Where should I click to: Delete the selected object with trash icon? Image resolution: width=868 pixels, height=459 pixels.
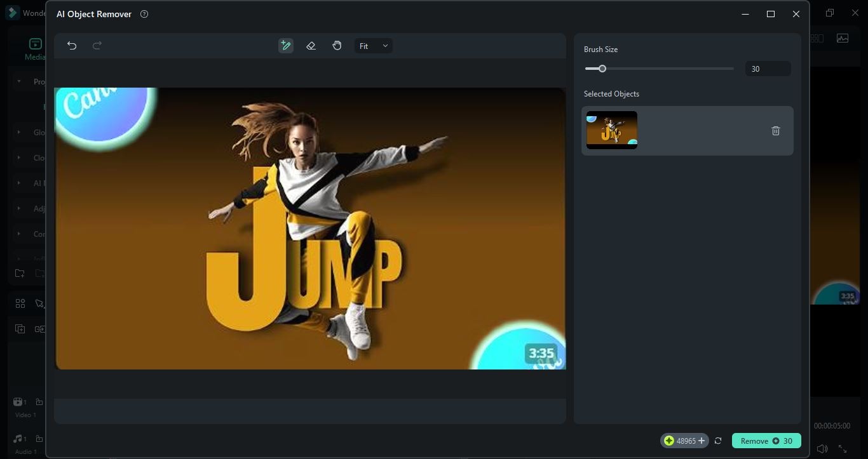[776, 131]
